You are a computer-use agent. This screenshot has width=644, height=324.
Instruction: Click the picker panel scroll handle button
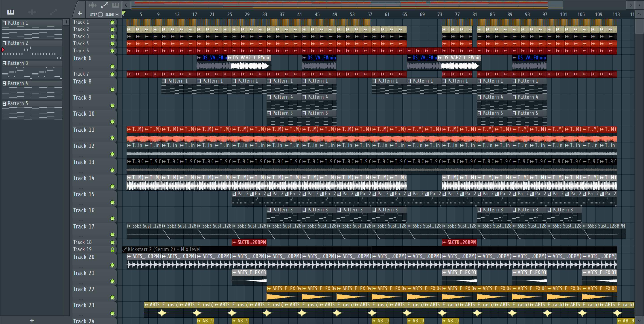[66, 22]
